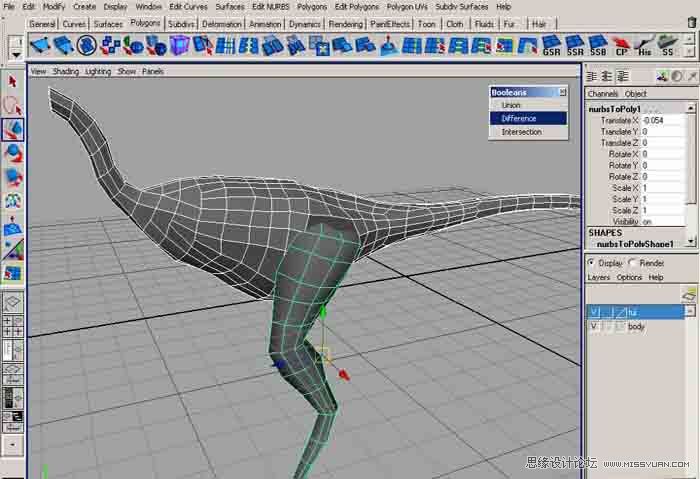Open the Channels menu in channel box
This screenshot has height=479, width=700.
(602, 94)
